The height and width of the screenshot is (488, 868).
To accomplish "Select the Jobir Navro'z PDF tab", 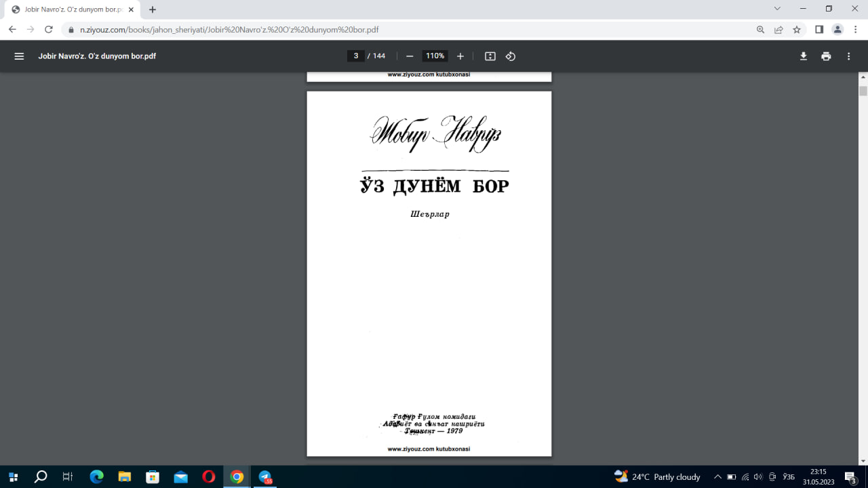I will (68, 9).
